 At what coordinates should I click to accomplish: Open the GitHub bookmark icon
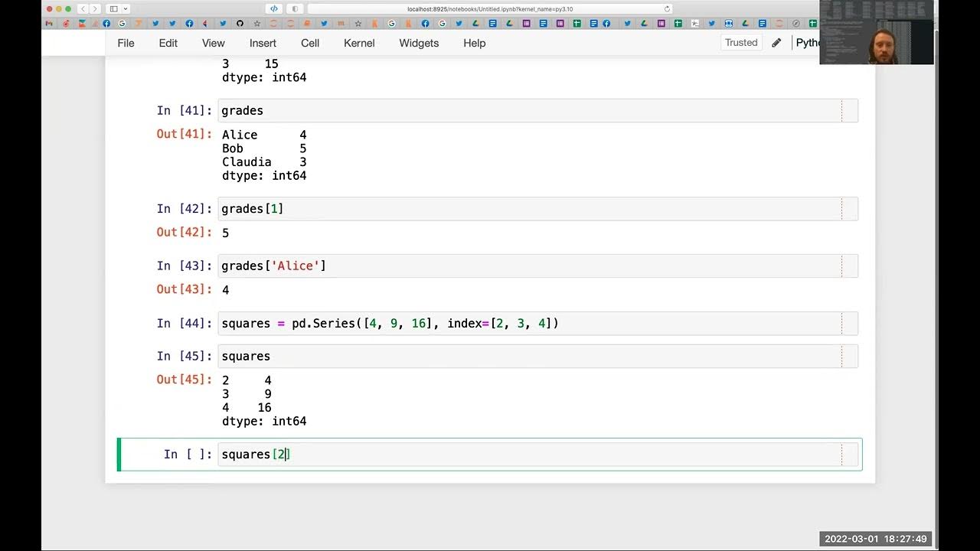tap(240, 24)
